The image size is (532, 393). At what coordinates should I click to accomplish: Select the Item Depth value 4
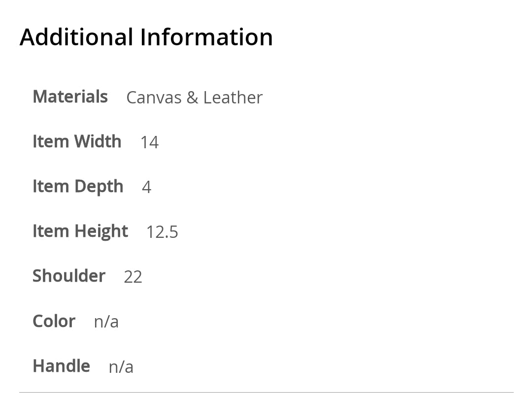146,187
